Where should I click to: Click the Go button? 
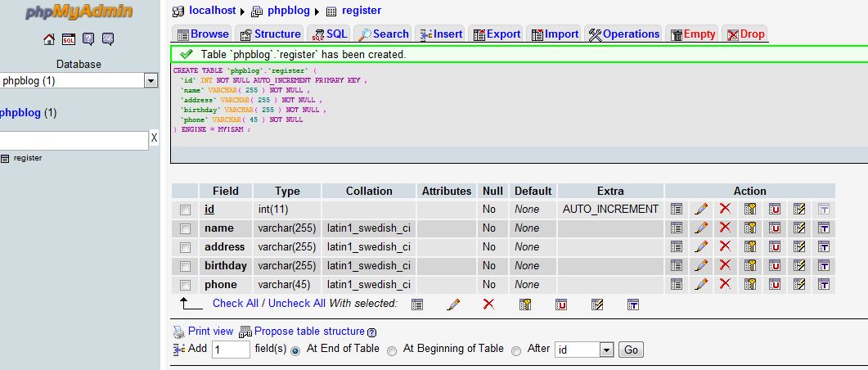click(631, 350)
